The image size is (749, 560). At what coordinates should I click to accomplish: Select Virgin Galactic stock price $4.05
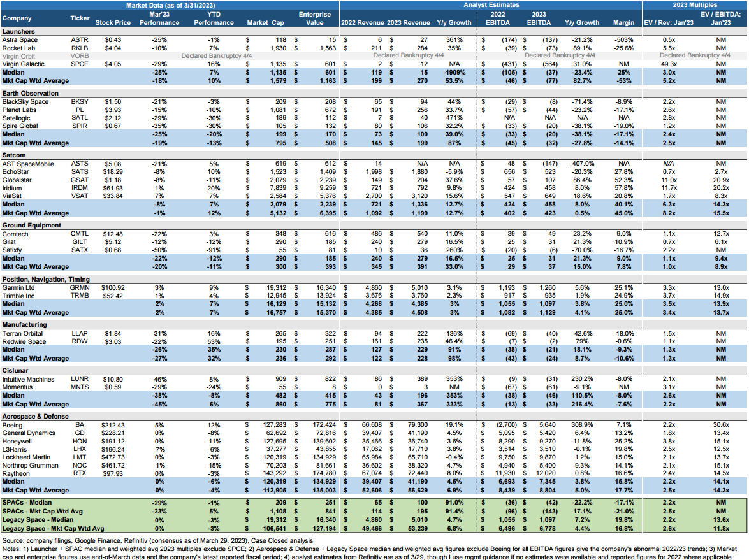point(113,64)
